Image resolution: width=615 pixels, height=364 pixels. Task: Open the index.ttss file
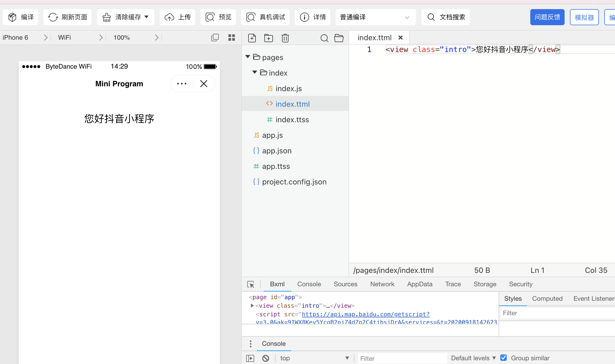292,120
